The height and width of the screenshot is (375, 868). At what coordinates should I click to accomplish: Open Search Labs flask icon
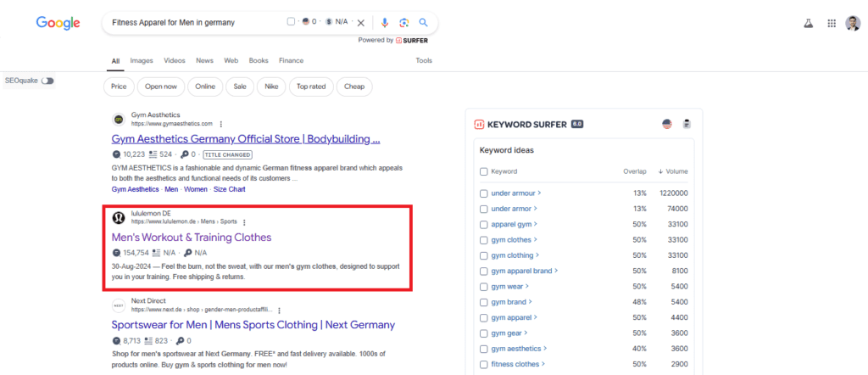point(809,23)
